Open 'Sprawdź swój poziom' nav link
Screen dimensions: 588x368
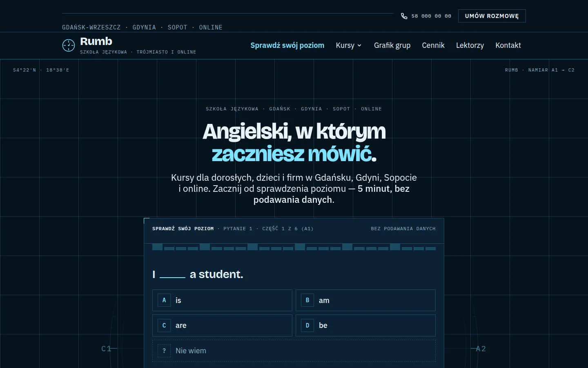[x=287, y=45]
